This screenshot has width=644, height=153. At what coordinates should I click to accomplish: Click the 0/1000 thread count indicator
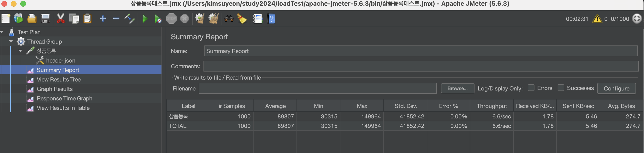[620, 19]
